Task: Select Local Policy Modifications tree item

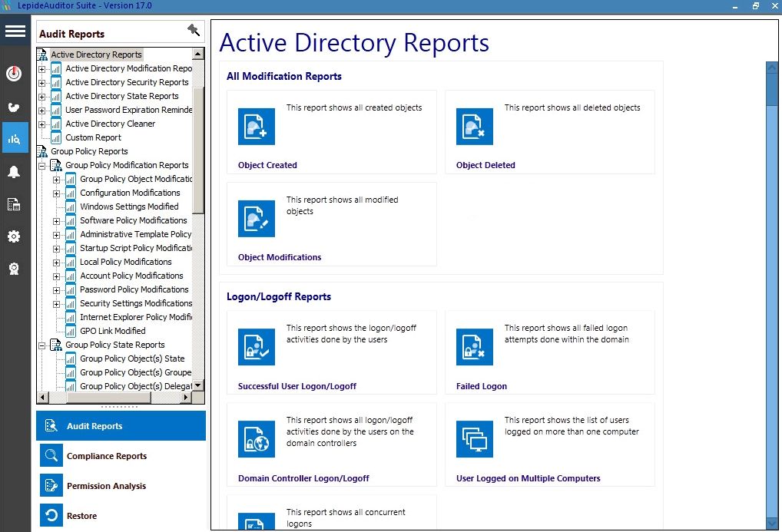Action: pos(126,262)
